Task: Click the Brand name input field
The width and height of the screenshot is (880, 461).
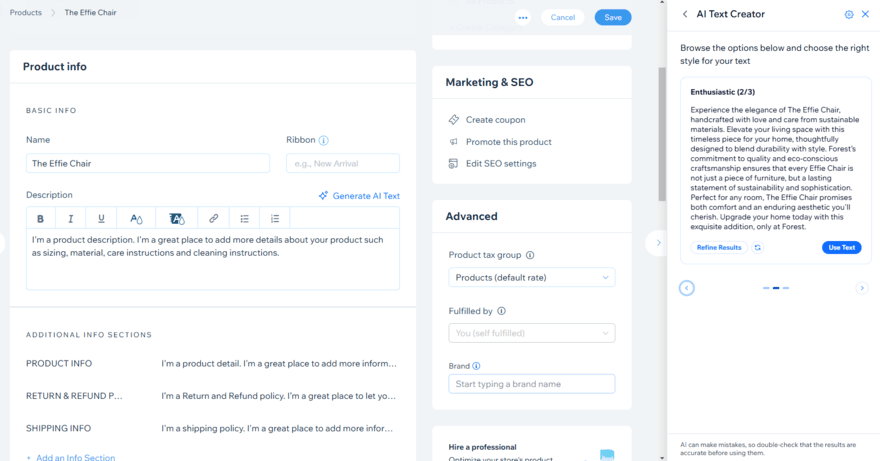Action: [x=531, y=384]
